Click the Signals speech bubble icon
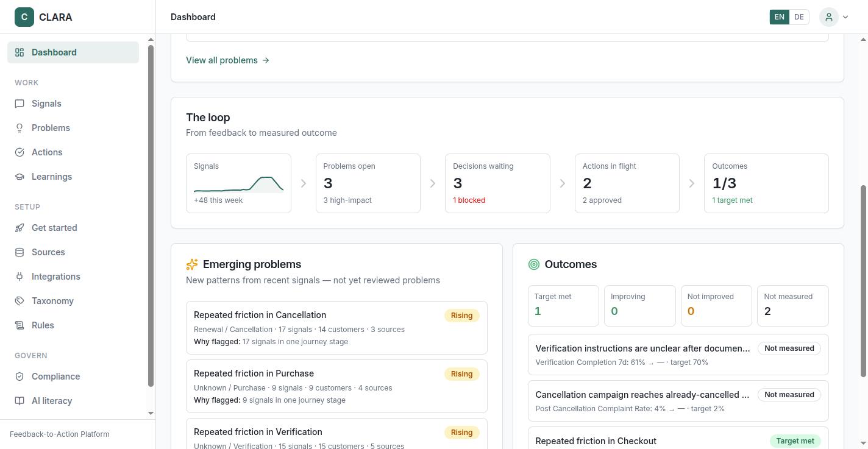Screen dimensions: 868x449 [x=20, y=104]
